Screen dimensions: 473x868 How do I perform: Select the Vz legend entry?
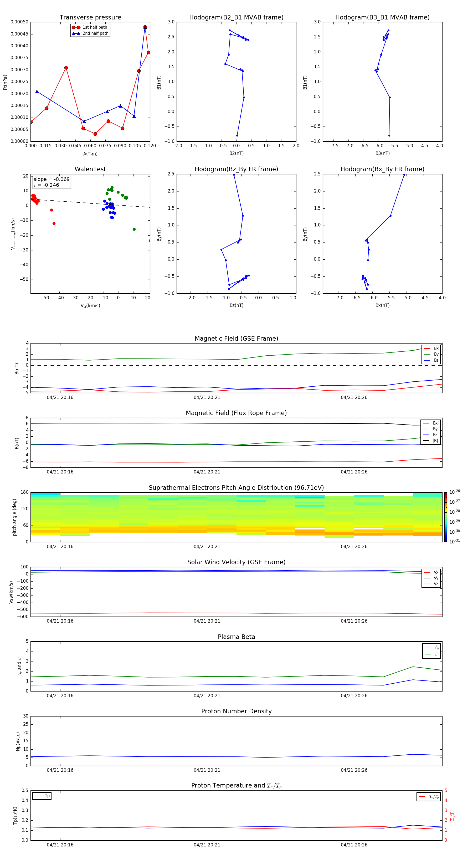tap(431, 584)
